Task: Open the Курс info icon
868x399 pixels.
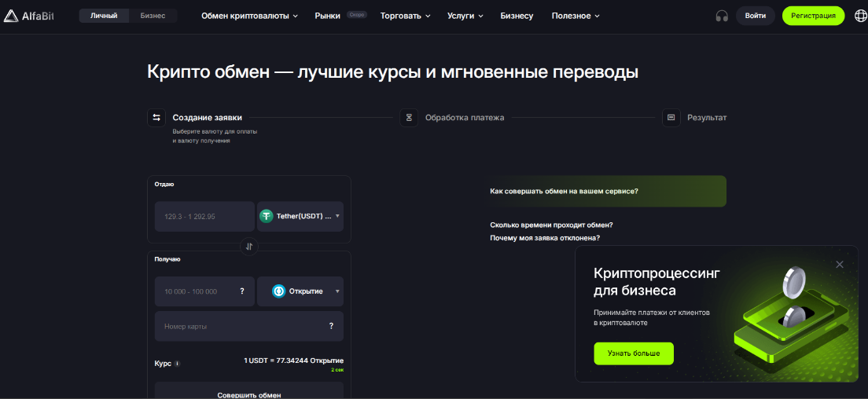Action: click(x=177, y=364)
